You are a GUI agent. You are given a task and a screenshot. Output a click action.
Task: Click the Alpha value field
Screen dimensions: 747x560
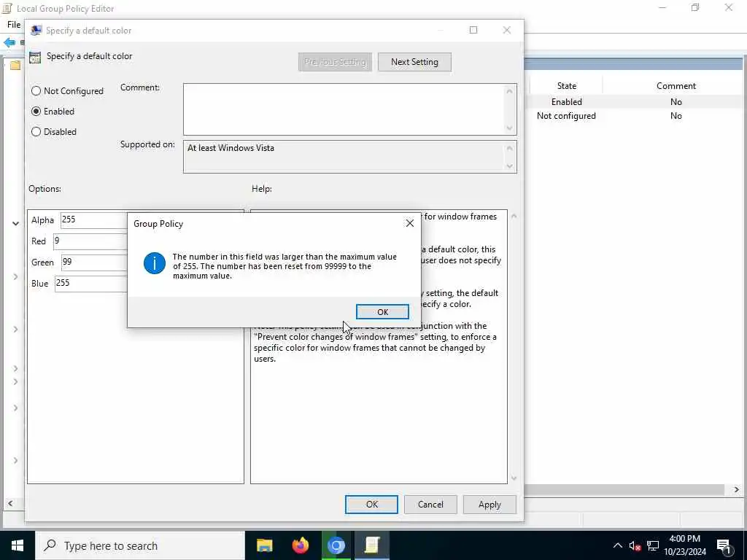click(x=94, y=219)
